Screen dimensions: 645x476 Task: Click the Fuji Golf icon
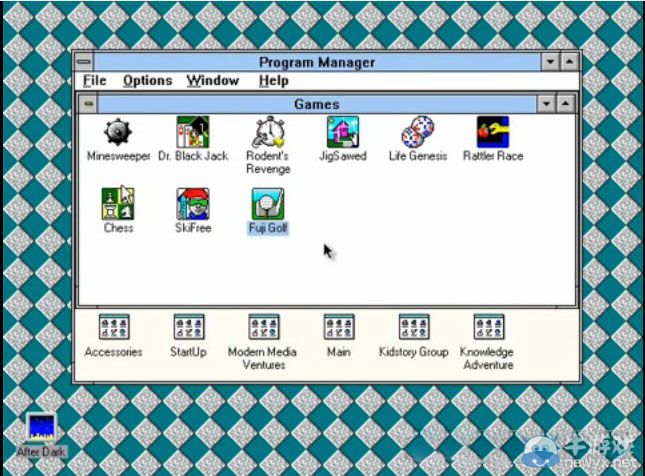point(268,204)
